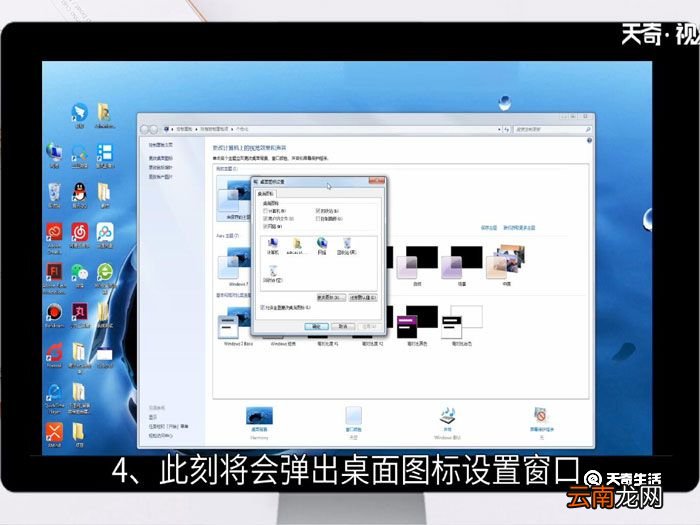Open the 显示 link under See also
Viewport: 700px width, 525px height.
[153, 417]
